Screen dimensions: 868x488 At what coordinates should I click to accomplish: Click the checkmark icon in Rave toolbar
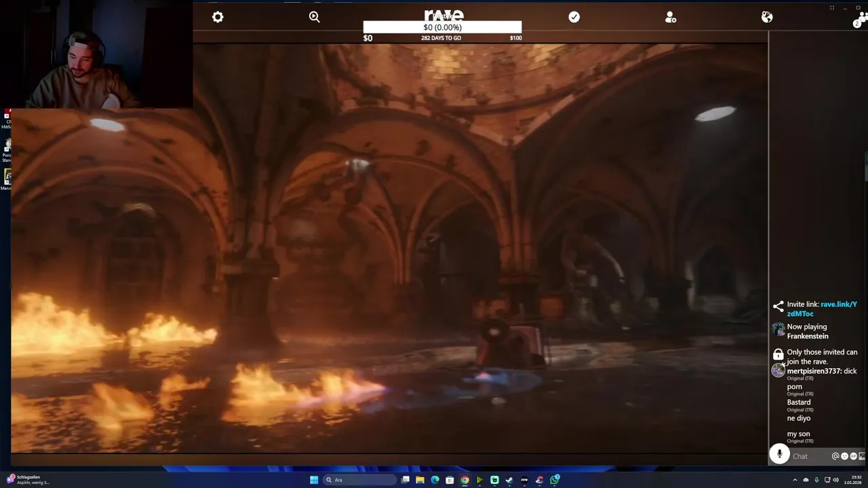[574, 17]
